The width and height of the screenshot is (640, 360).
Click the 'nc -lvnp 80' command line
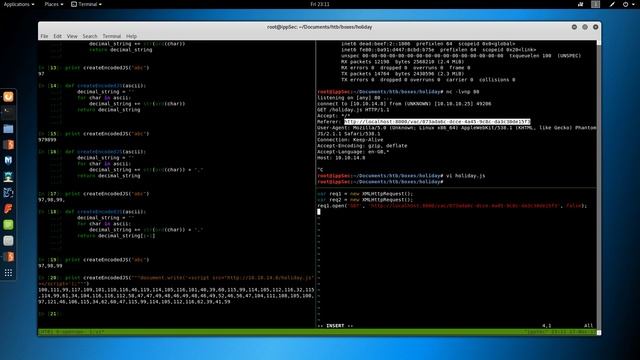click(x=398, y=92)
